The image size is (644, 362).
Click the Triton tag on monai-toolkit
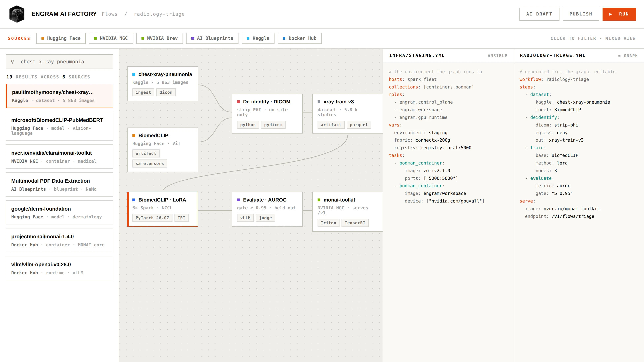tap(328, 223)
